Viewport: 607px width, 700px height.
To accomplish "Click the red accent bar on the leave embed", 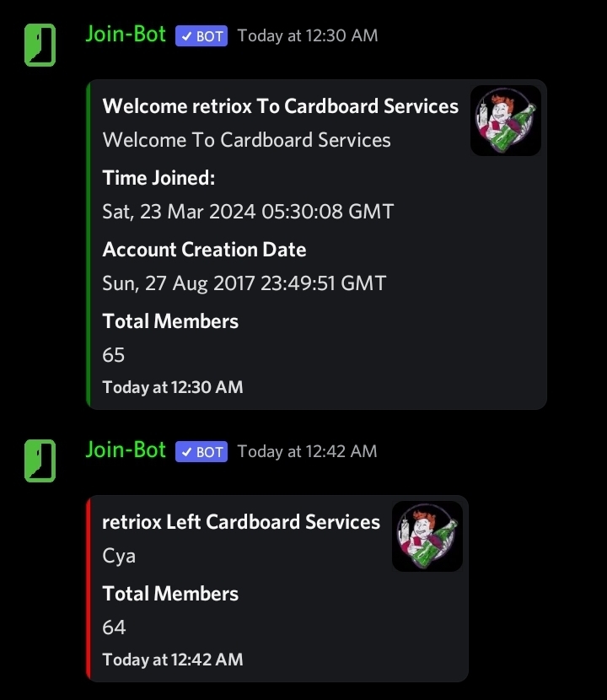I will pos(89,588).
